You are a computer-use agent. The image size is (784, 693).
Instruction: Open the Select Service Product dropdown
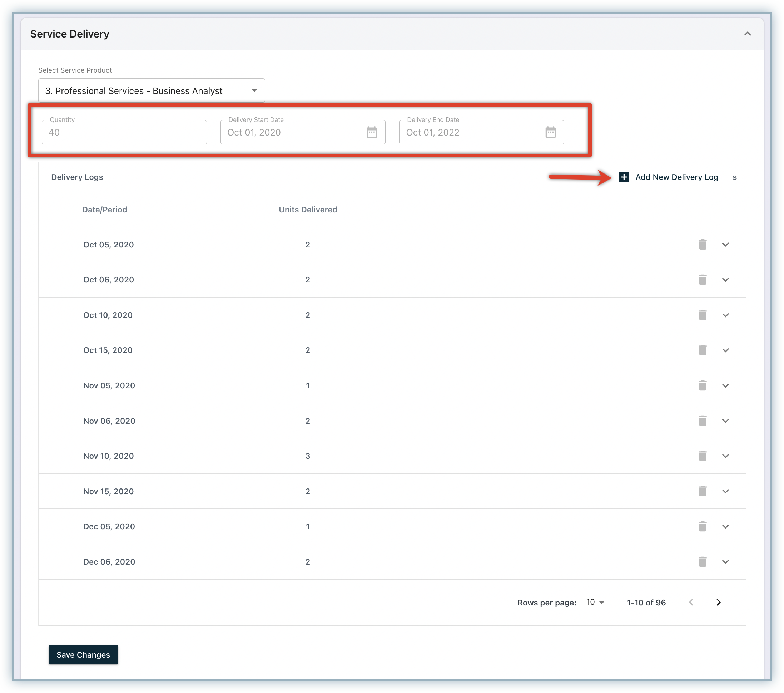[151, 90]
